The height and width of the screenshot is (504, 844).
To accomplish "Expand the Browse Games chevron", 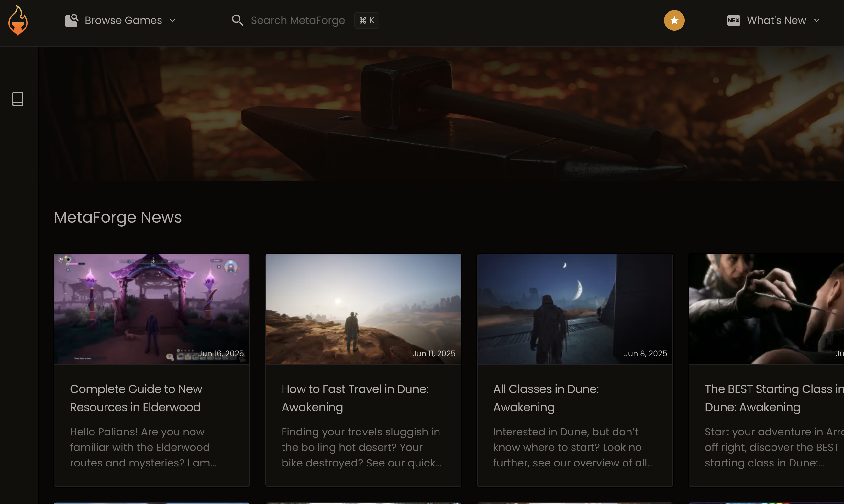I will coord(172,21).
